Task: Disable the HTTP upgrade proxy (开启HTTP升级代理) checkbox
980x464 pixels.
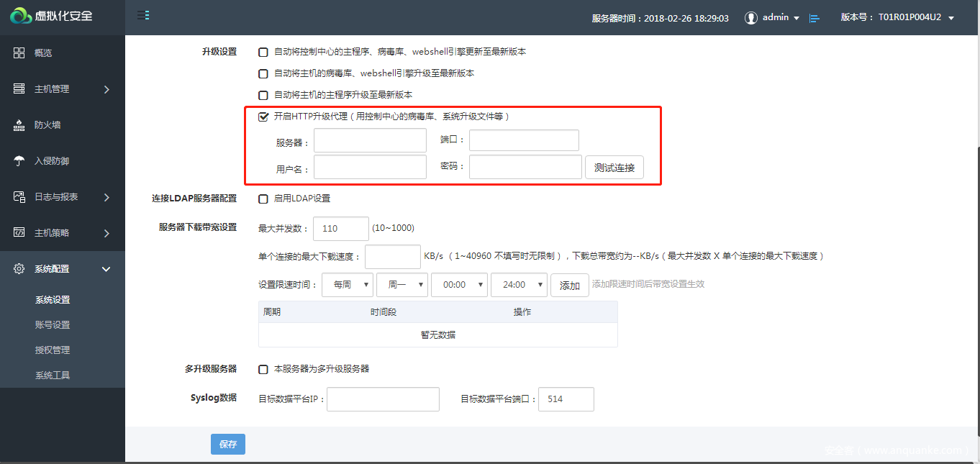Action: 263,117
